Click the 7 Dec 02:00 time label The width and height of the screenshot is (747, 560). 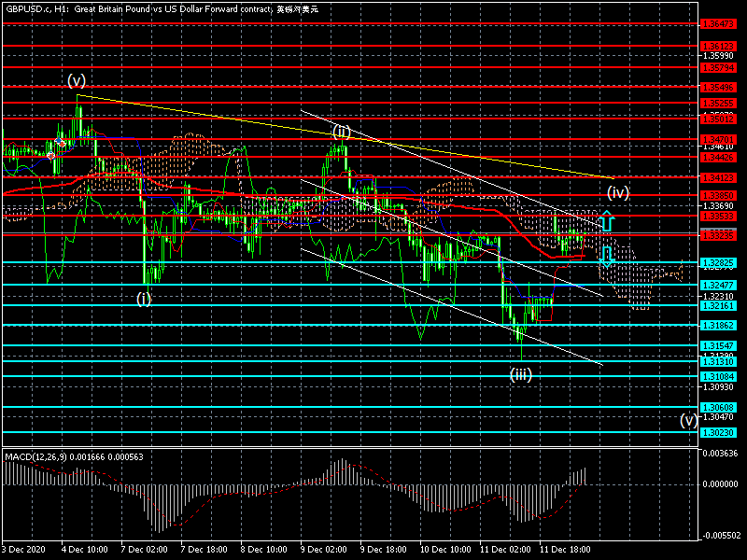pos(145,549)
